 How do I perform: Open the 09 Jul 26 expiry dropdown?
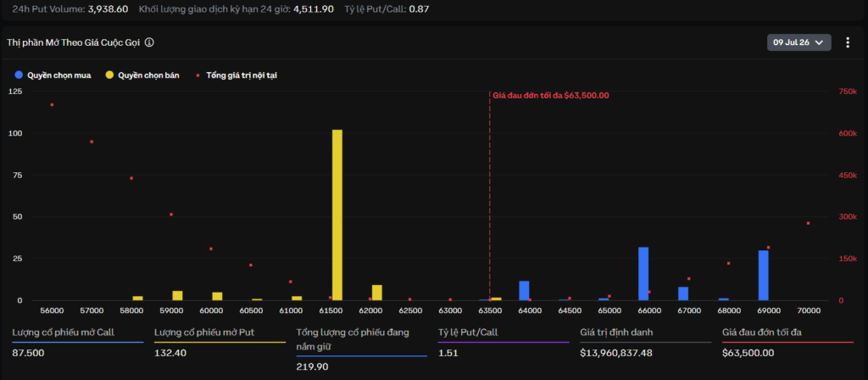[798, 42]
